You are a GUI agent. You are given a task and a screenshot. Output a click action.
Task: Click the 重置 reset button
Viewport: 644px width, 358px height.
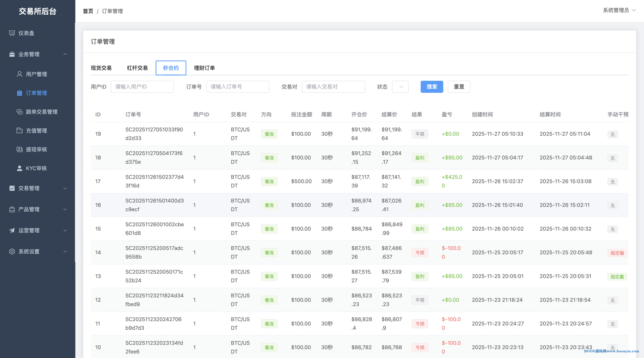[x=459, y=87]
